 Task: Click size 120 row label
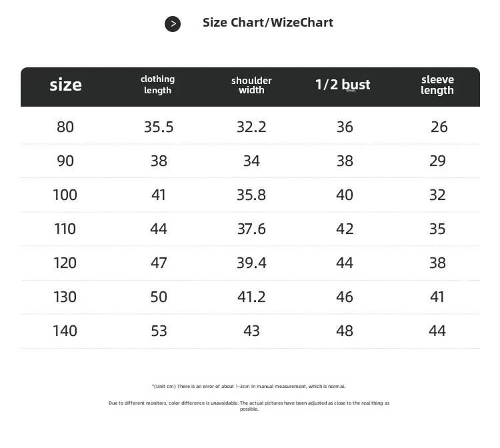coord(65,263)
